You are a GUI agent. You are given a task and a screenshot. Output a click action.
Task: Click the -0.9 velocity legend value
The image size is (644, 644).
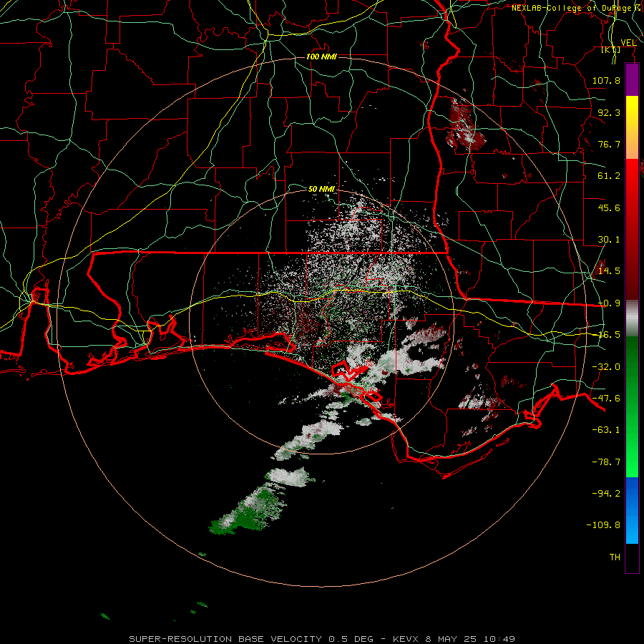pyautogui.click(x=609, y=303)
